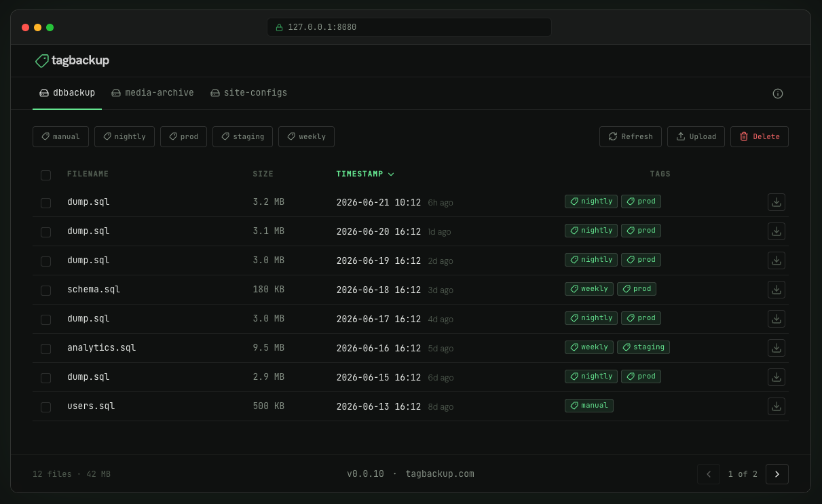Click the v0.0.10 version text
Image resolution: width=822 pixels, height=504 pixels.
pyautogui.click(x=365, y=474)
